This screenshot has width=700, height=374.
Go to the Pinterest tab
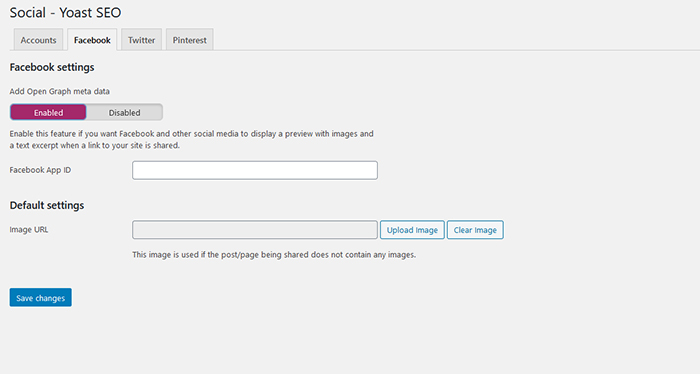click(190, 40)
